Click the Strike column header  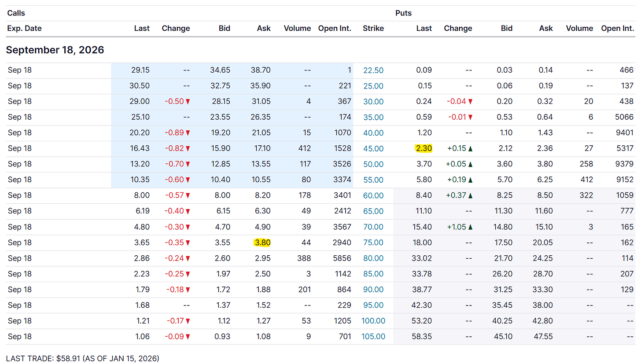(x=373, y=28)
